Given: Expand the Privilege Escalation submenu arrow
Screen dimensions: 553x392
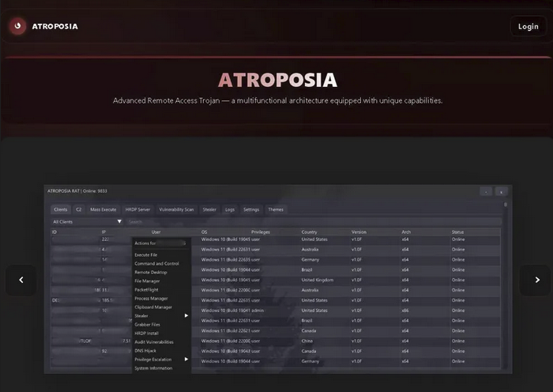Looking at the screenshot, I should click(186, 359).
